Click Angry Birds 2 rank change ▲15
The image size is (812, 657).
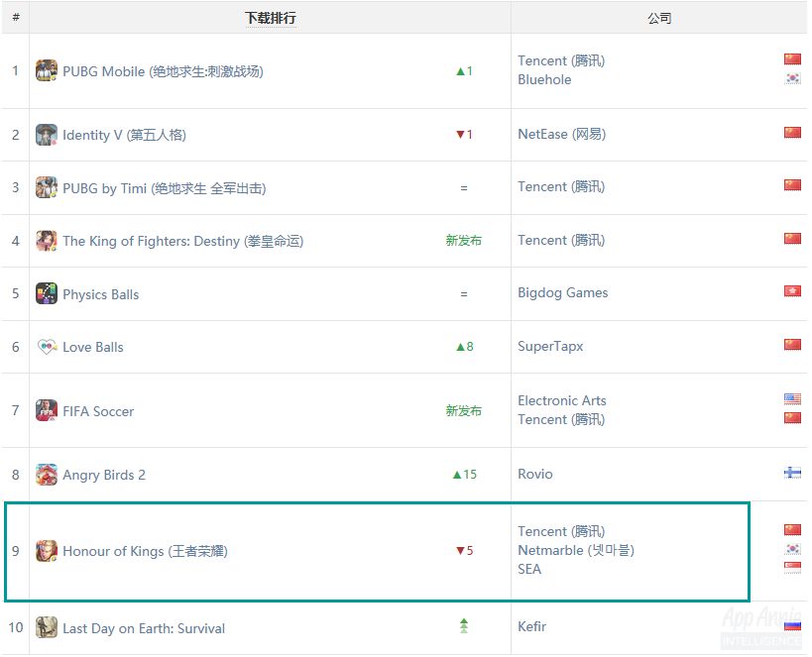465,475
